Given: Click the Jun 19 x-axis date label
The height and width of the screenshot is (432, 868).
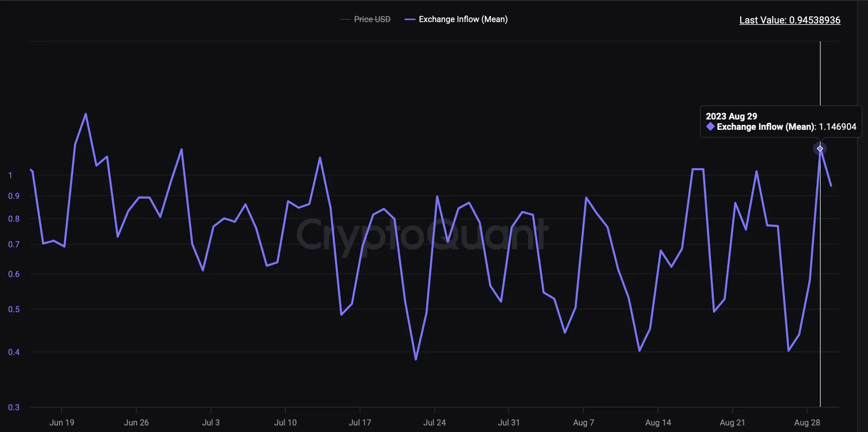Looking at the screenshot, I should coord(62,422).
